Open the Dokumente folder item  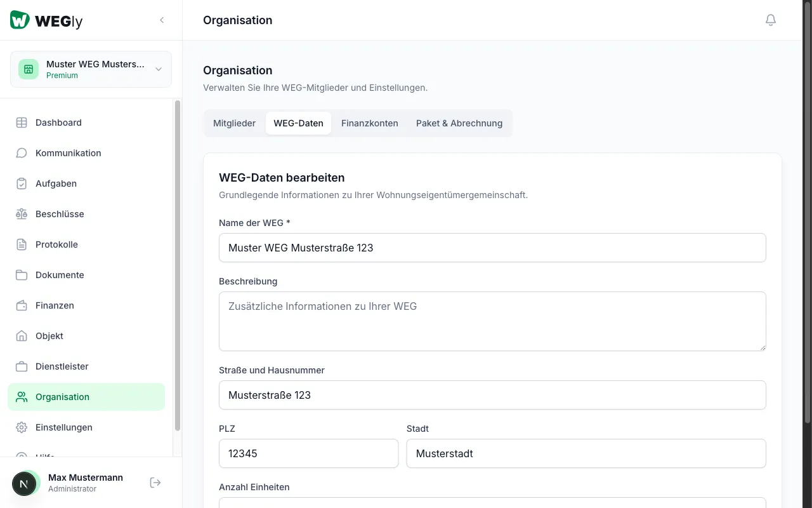pos(60,275)
